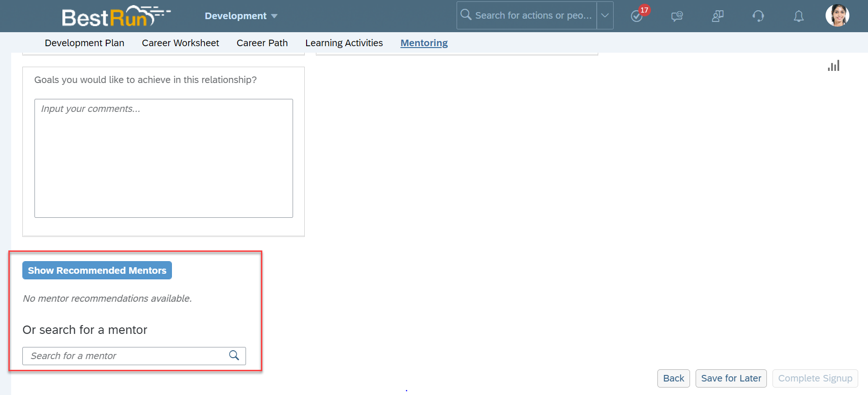Viewport: 868px width, 395px height.
Task: Open the To-Do checkmark icon with 17 badge
Action: point(637,16)
